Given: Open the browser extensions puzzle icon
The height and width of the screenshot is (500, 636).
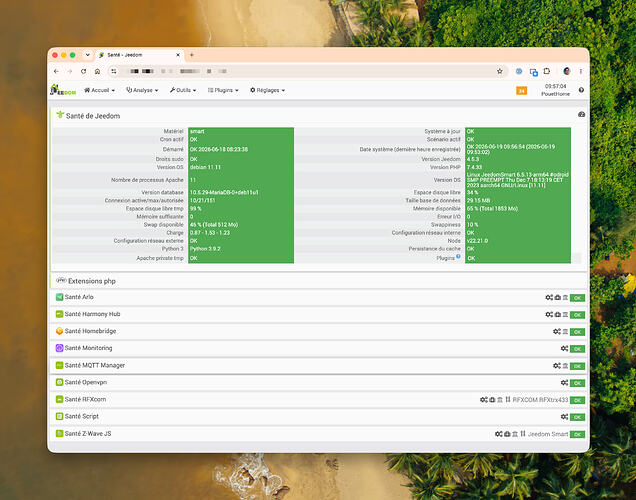Looking at the screenshot, I should click(x=547, y=71).
